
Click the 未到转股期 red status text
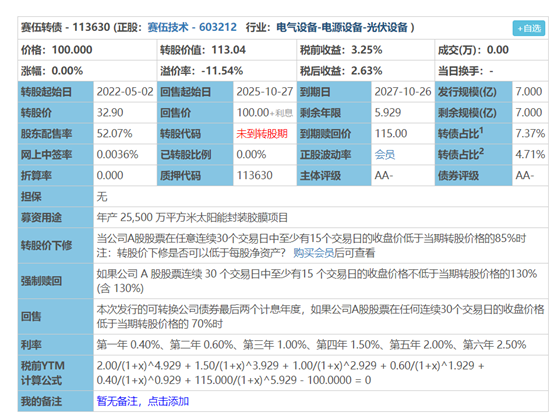click(262, 134)
